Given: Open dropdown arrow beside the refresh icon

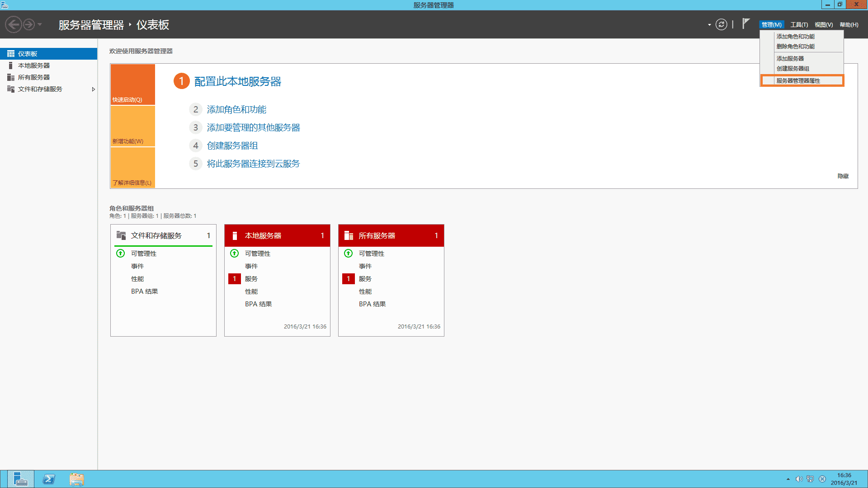Looking at the screenshot, I should [709, 25].
